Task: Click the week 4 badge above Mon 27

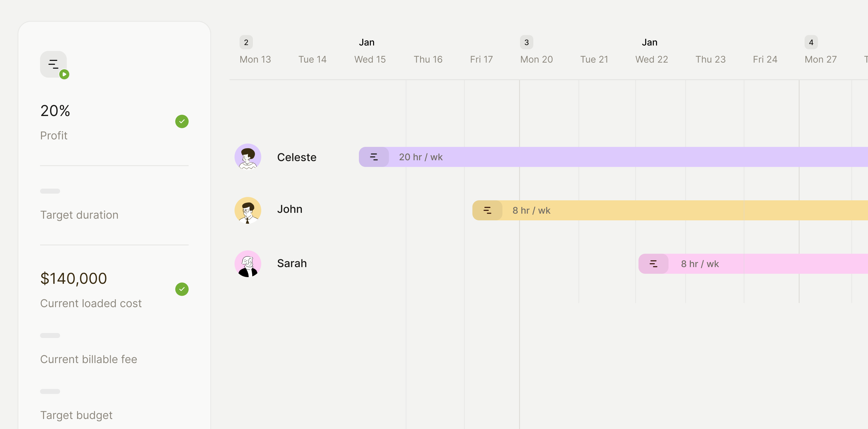Action: [811, 43]
